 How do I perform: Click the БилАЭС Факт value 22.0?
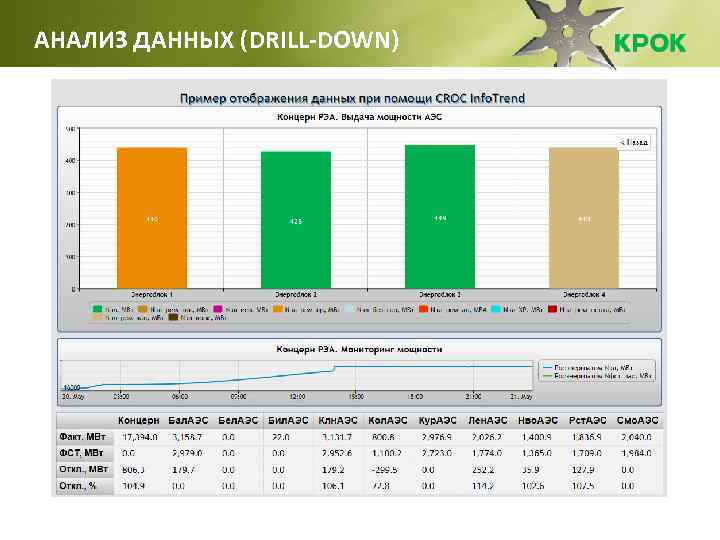tap(280, 437)
